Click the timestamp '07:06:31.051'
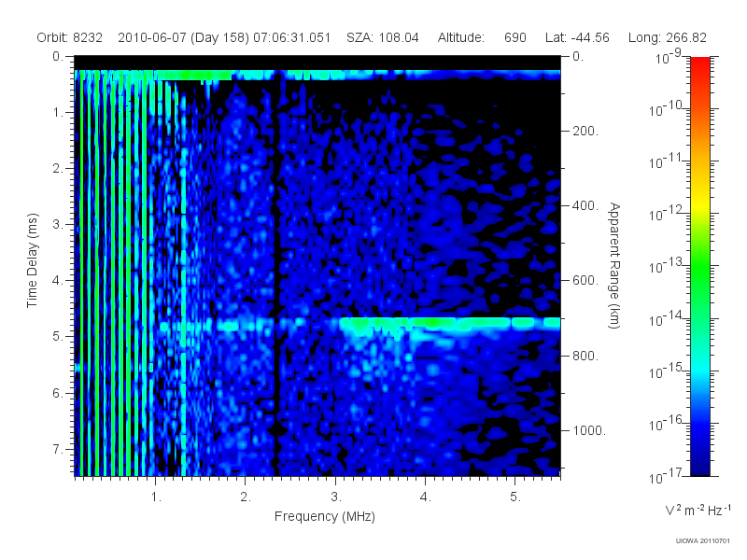The image size is (747, 560). pyautogui.click(x=292, y=37)
